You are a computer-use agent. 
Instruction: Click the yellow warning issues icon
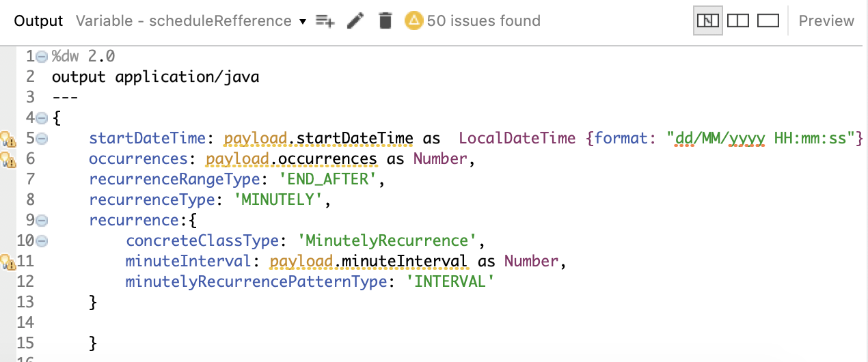coord(413,21)
